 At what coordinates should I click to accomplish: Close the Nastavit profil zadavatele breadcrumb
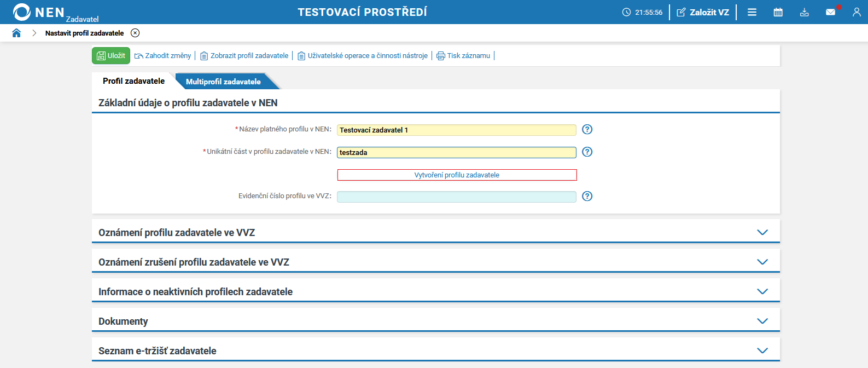pyautogui.click(x=135, y=33)
